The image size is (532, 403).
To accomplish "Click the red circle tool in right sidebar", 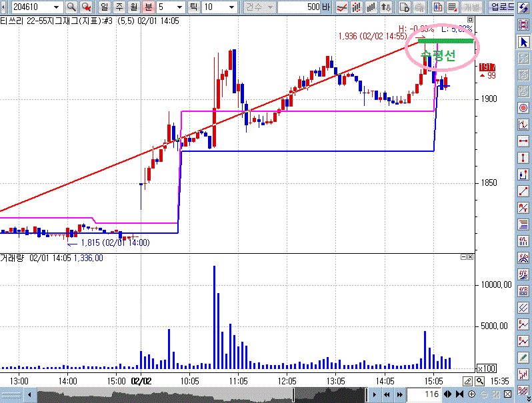I will 523,108.
